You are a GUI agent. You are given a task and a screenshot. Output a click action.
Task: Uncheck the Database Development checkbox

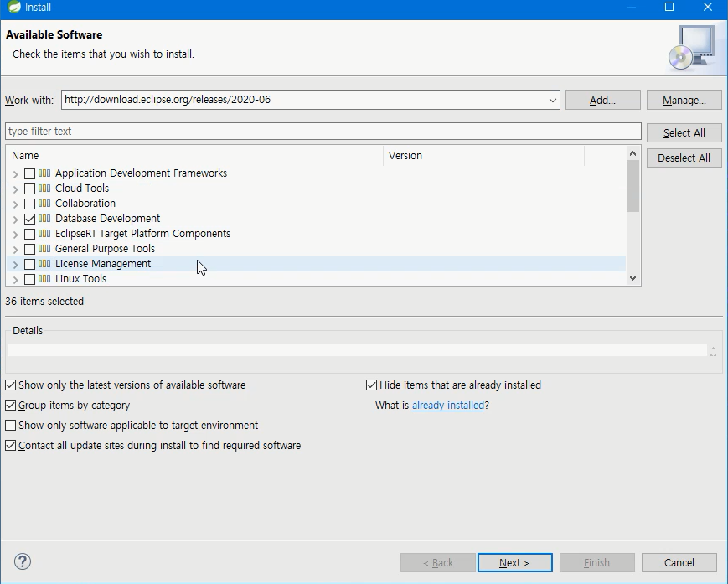pyautogui.click(x=29, y=219)
